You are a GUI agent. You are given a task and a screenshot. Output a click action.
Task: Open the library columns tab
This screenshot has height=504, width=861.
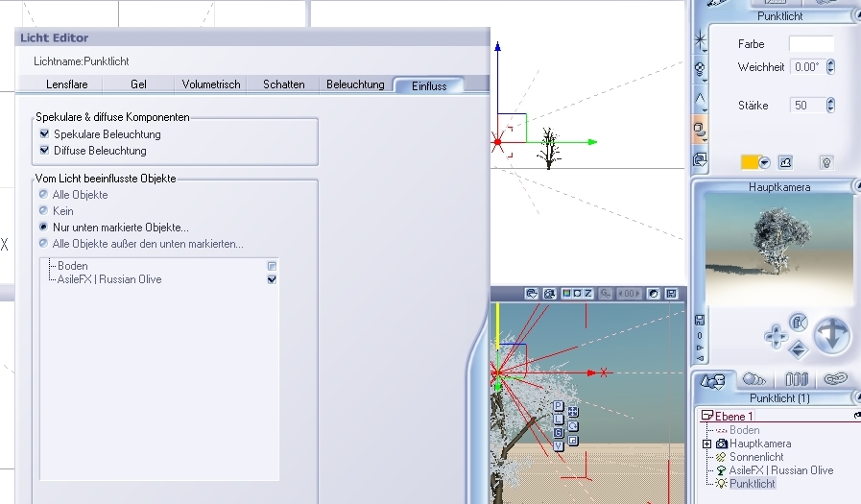pyautogui.click(x=796, y=379)
